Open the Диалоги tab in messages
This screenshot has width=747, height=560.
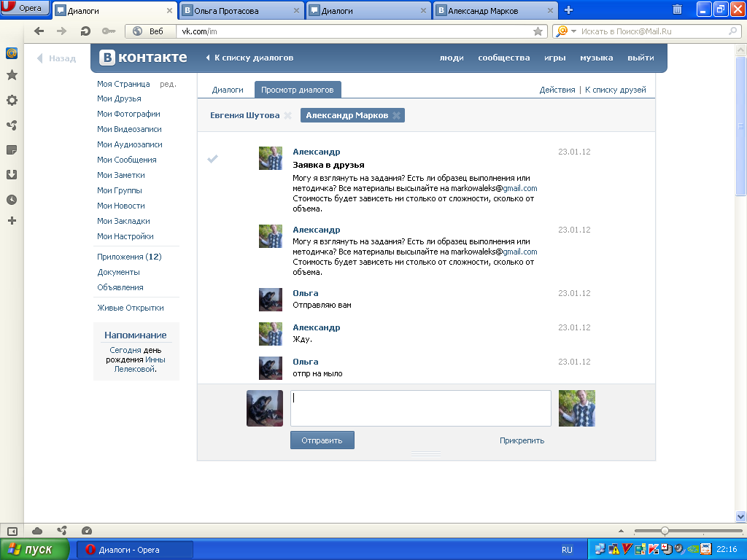(228, 90)
